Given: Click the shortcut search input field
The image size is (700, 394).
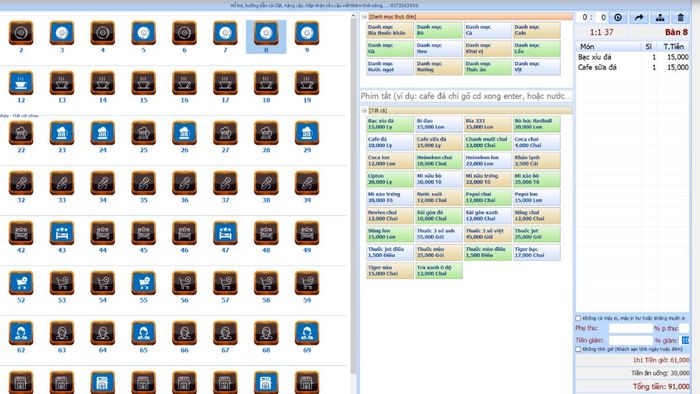Looking at the screenshot, I should click(x=466, y=96).
